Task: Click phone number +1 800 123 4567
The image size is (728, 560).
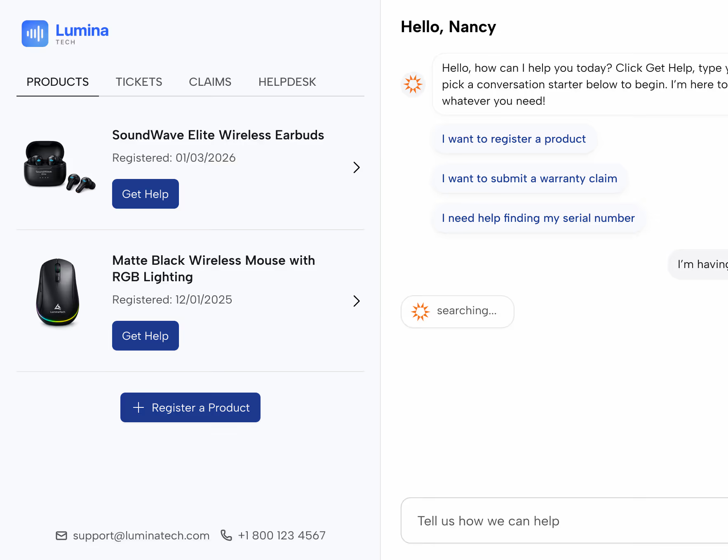Action: [x=282, y=536]
